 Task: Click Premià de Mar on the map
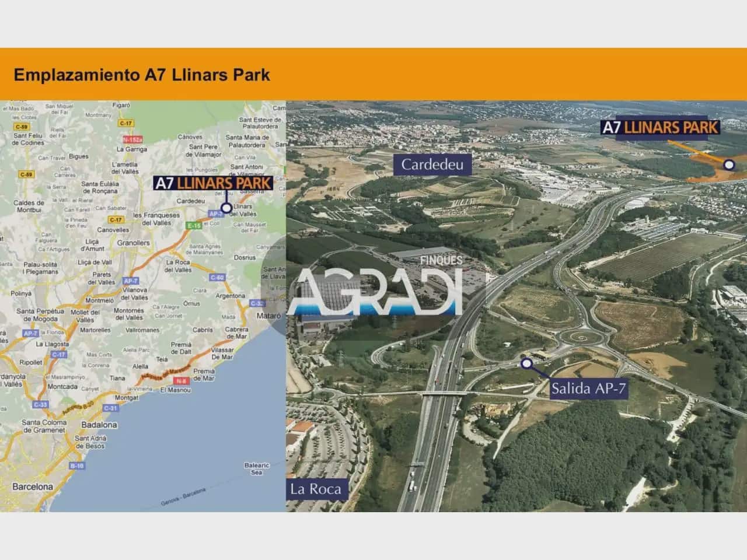[x=204, y=374]
